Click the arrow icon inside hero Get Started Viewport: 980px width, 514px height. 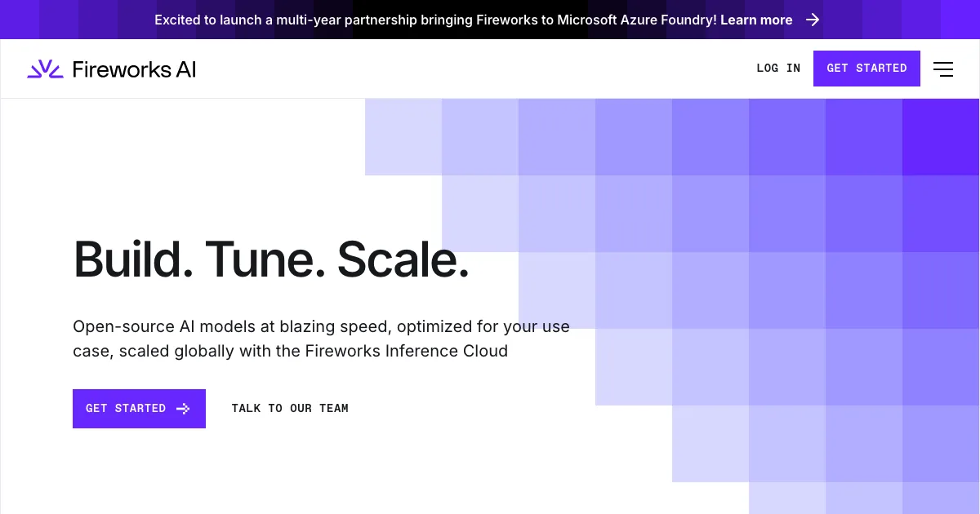[184, 409]
